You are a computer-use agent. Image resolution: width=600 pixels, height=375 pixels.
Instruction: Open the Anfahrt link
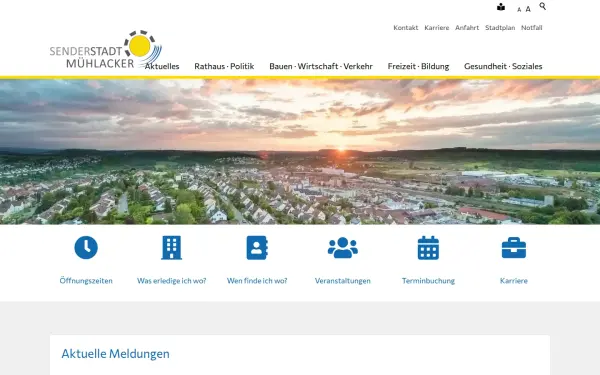[467, 28]
